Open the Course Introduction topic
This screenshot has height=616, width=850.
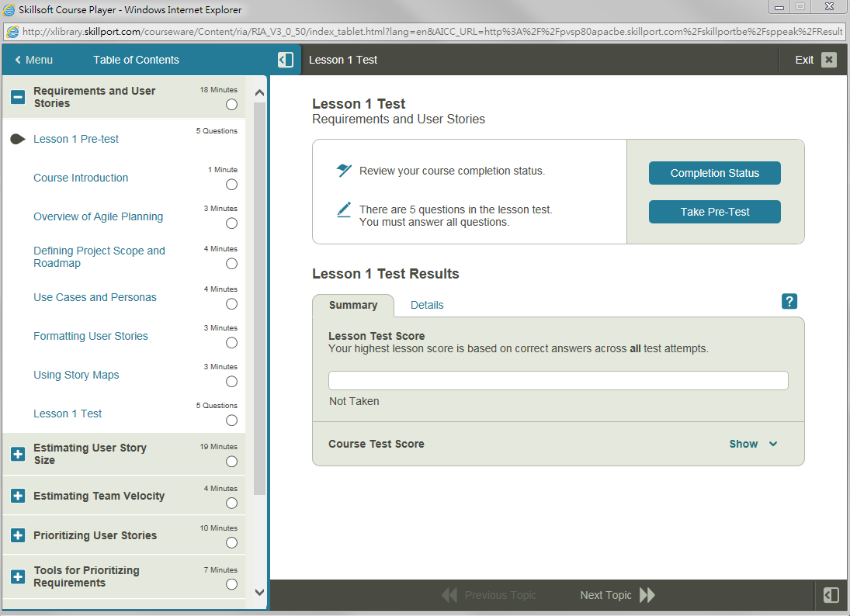[x=81, y=178]
